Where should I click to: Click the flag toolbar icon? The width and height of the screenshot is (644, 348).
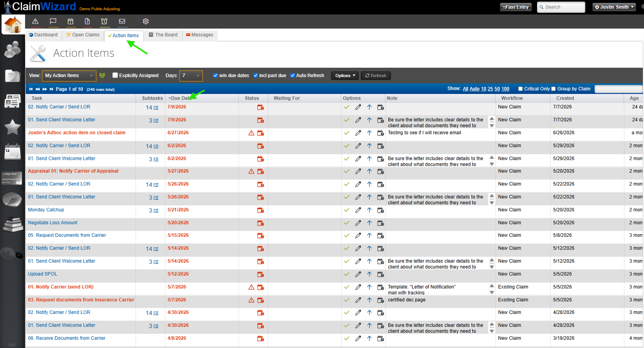pyautogui.click(x=53, y=22)
